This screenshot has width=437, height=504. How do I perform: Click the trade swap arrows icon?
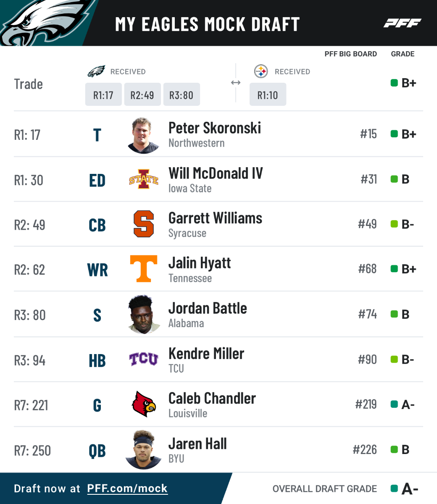(x=236, y=83)
